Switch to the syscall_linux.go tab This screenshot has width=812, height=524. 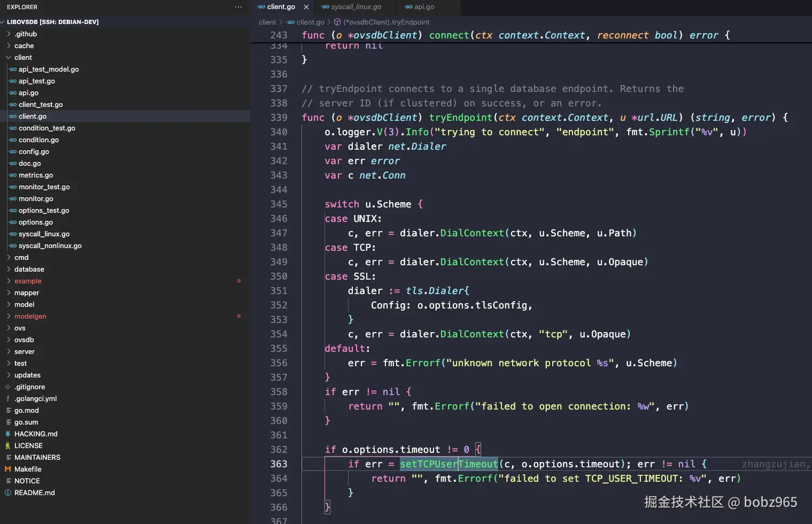coord(356,7)
